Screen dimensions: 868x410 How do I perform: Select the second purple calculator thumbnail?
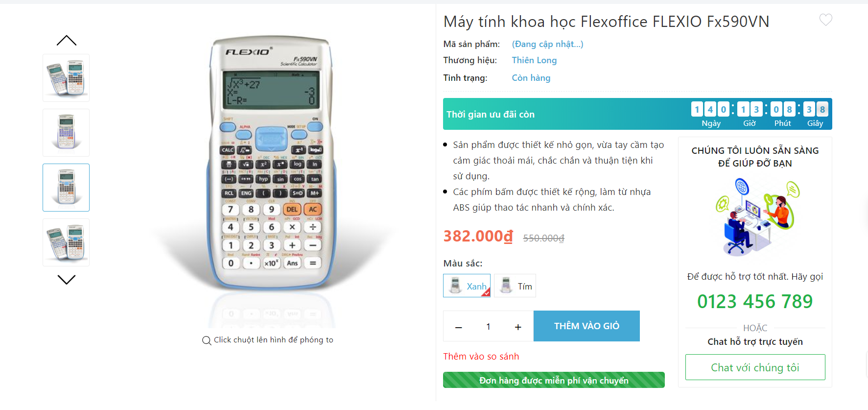point(66,133)
